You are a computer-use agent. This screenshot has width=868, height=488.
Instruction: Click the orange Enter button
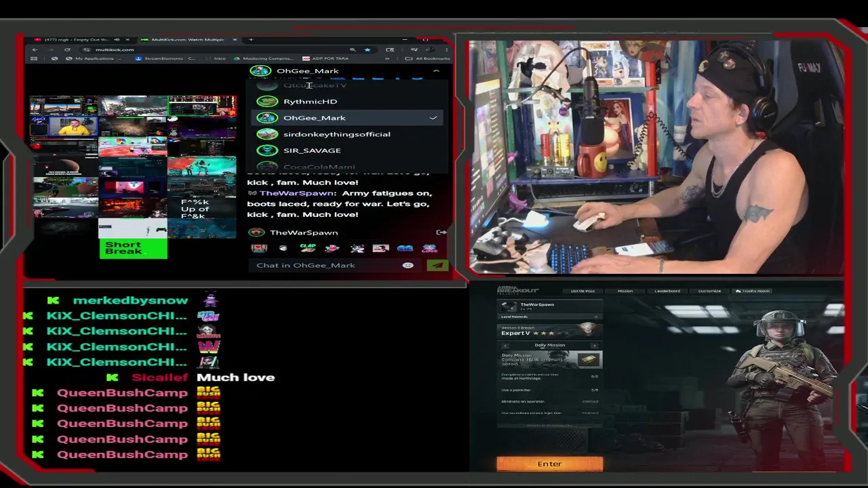[x=550, y=464]
